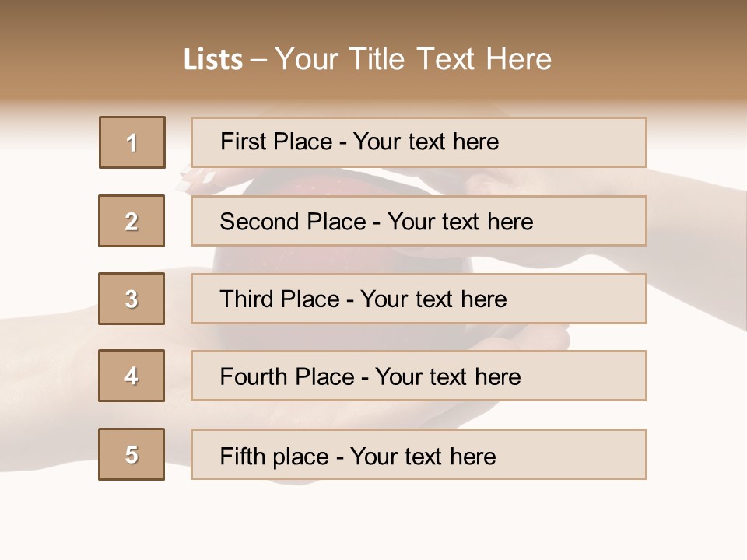Click "Your Title Text Here" in the heading
This screenshot has width=747, height=560.
(413, 59)
